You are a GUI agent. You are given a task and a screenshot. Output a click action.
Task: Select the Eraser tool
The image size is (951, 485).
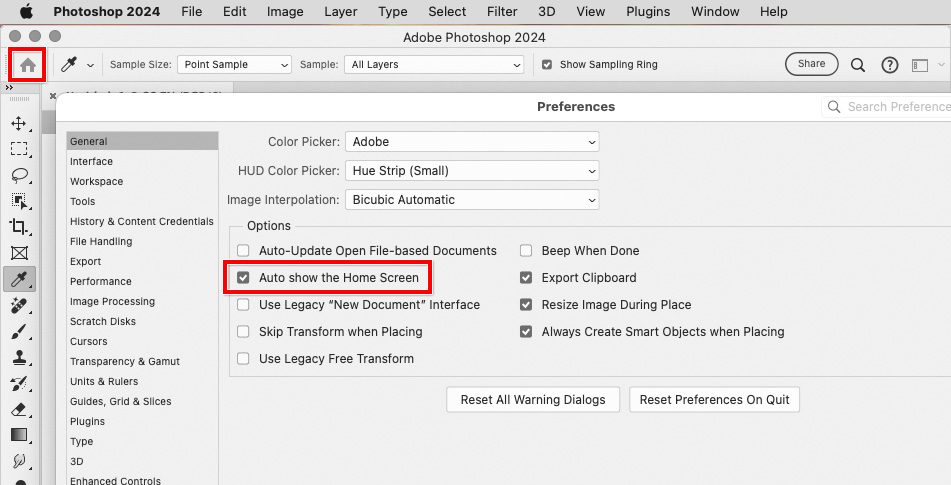(19, 410)
